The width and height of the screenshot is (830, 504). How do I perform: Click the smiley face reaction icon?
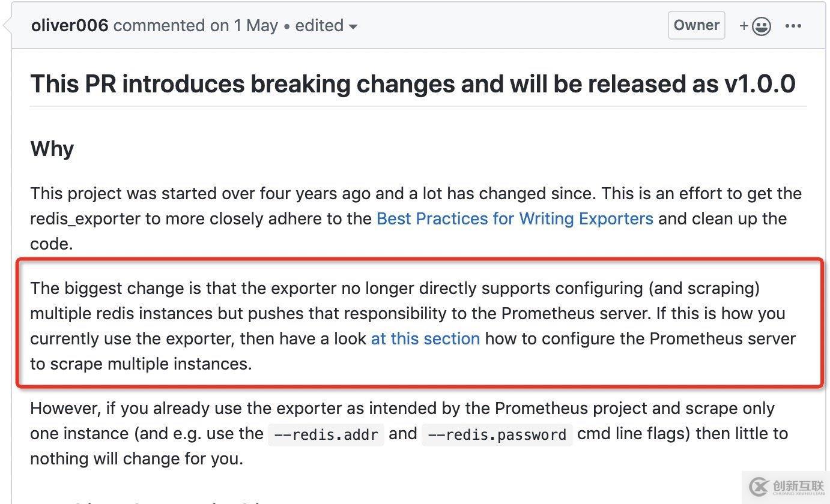click(762, 26)
